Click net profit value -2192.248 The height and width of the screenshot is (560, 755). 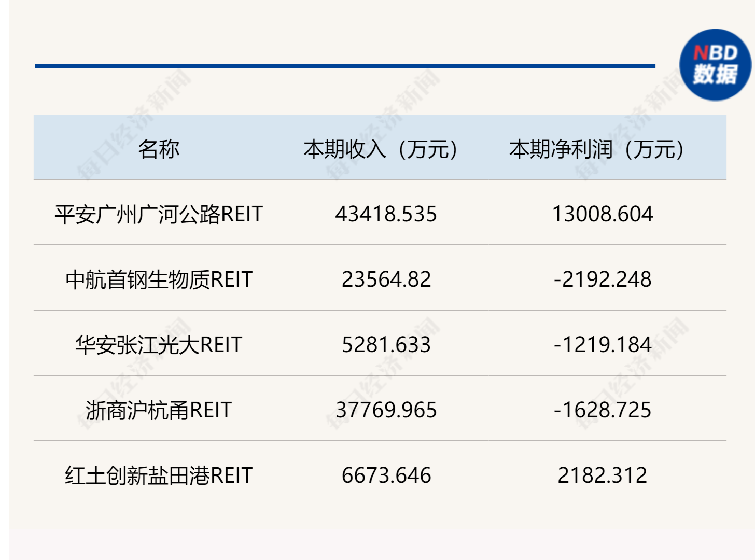[602, 279]
